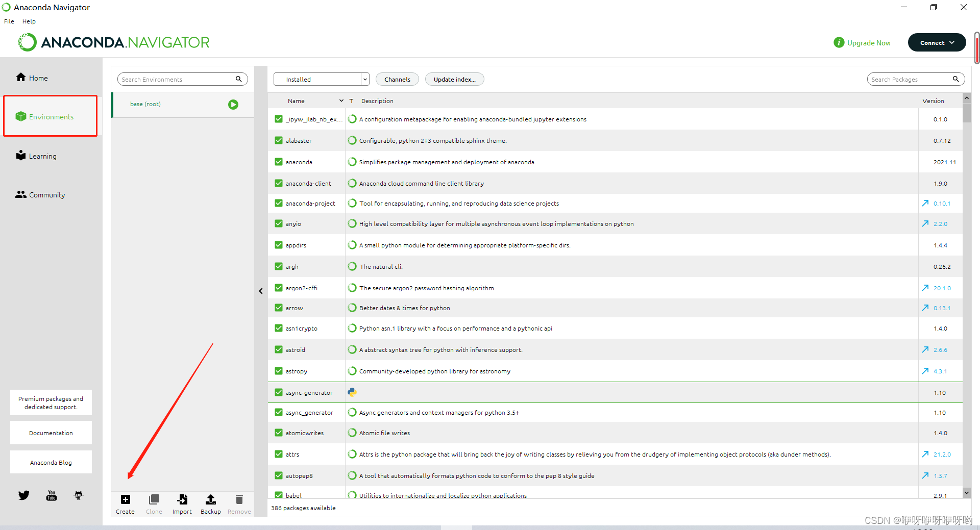980x530 pixels.
Task: Click the Update index... button
Action: tap(455, 79)
